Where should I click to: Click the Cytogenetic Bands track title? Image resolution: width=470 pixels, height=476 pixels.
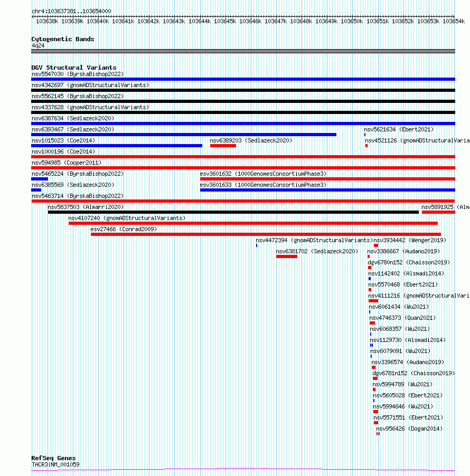(x=63, y=39)
